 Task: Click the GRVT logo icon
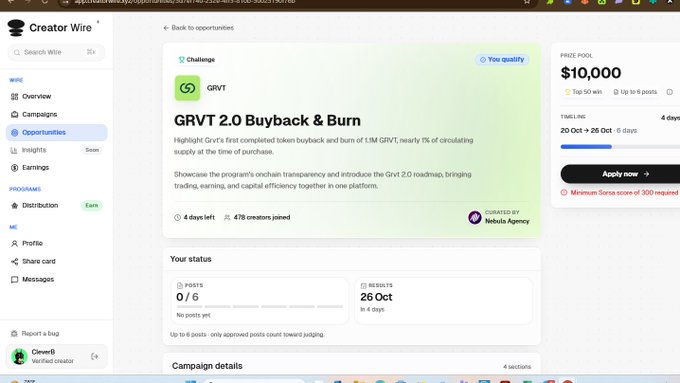[187, 88]
